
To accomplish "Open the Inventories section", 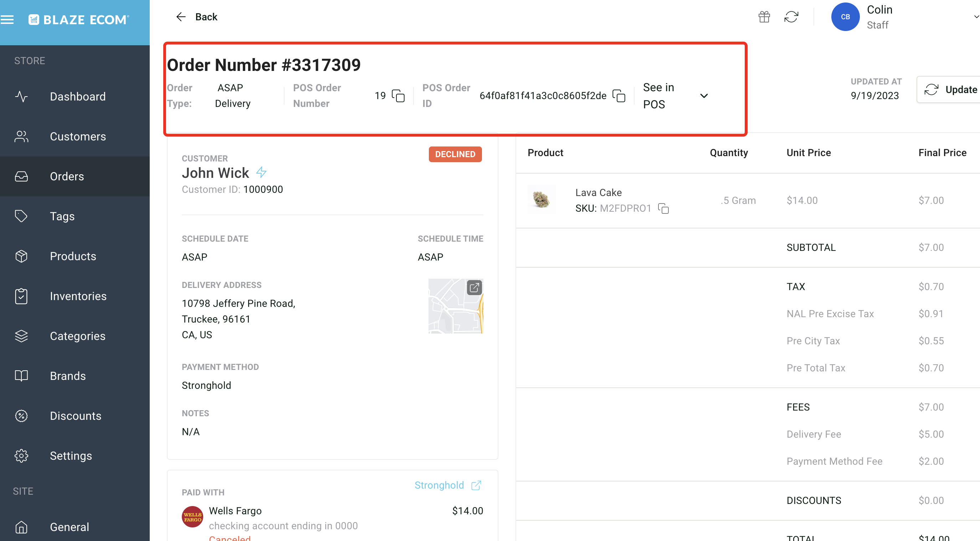I will coord(78,296).
